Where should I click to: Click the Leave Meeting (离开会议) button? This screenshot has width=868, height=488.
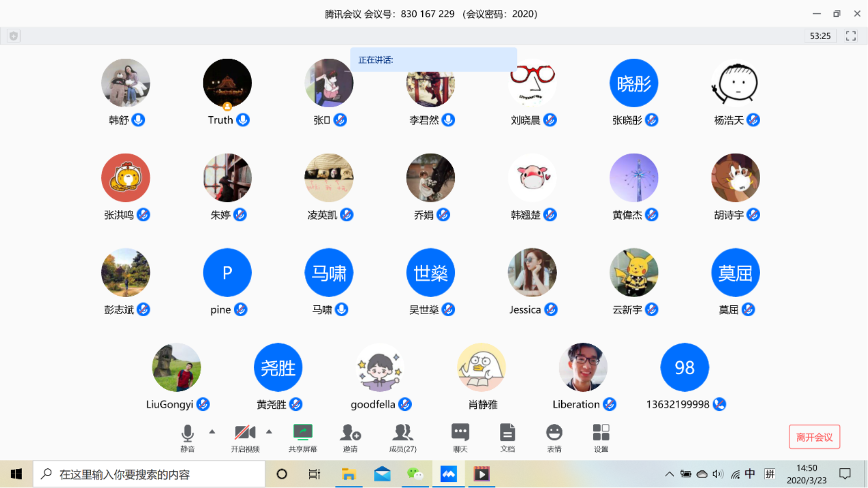point(814,437)
